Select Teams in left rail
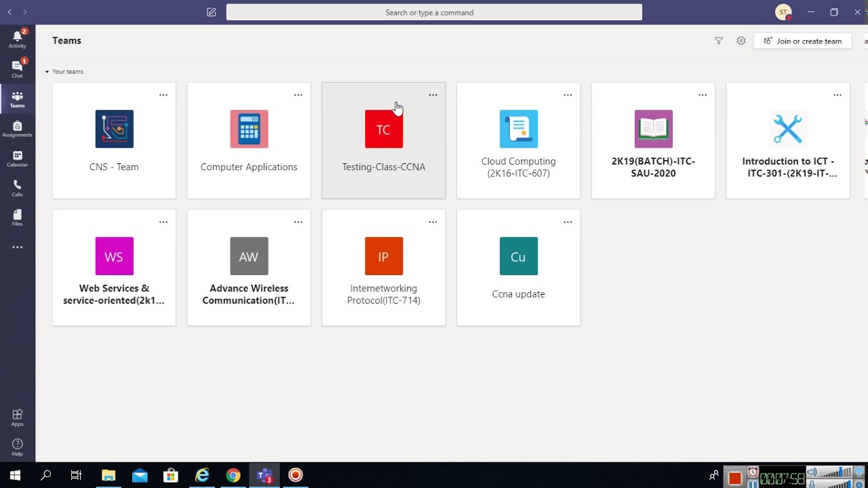 [18, 100]
